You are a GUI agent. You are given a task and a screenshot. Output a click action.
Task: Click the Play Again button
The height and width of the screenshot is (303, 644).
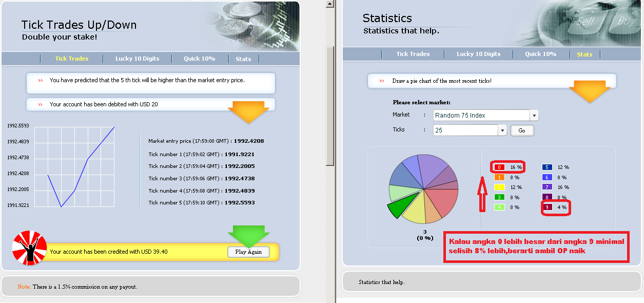coord(248,252)
